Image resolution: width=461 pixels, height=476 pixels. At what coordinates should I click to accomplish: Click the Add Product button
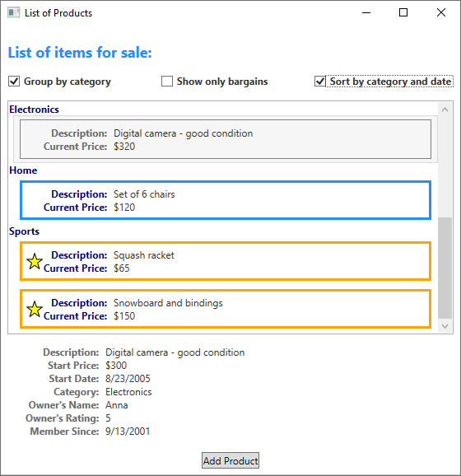pos(230,460)
